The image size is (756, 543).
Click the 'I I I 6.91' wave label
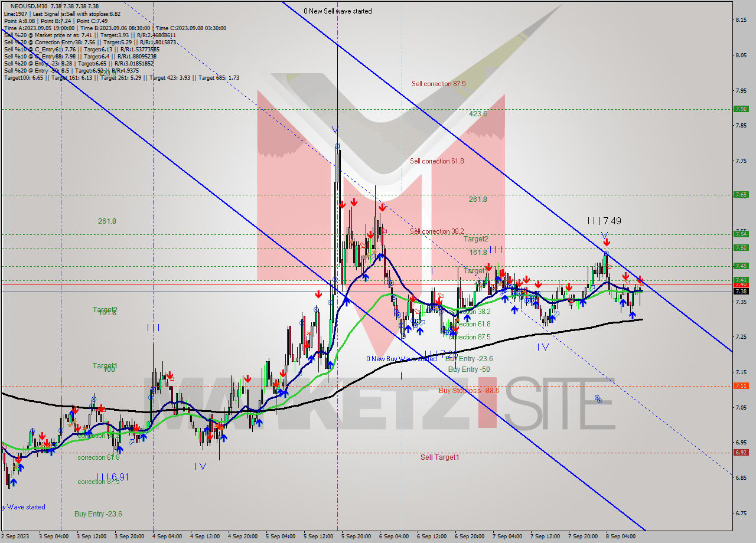click(x=112, y=477)
